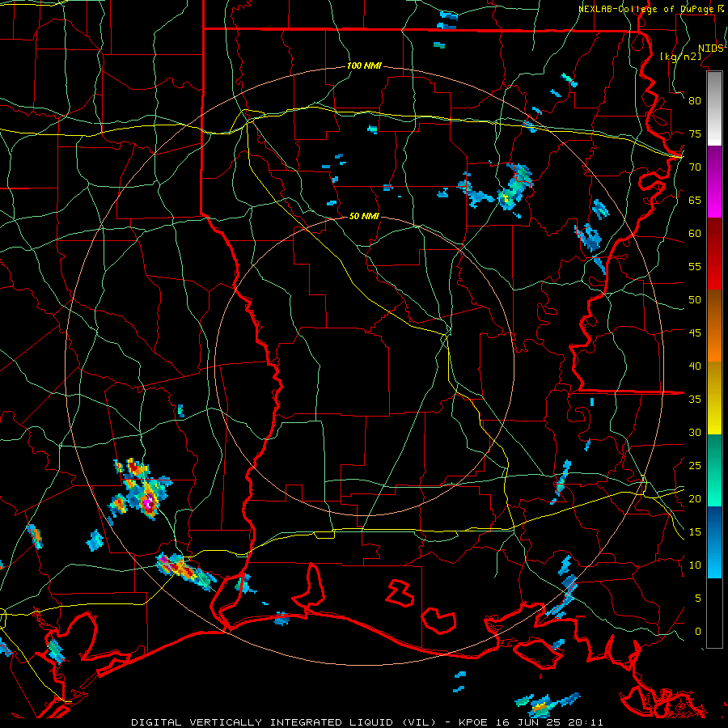The height and width of the screenshot is (728, 728).
Task: Click the 100 NMI range ring label
Action: point(364,66)
